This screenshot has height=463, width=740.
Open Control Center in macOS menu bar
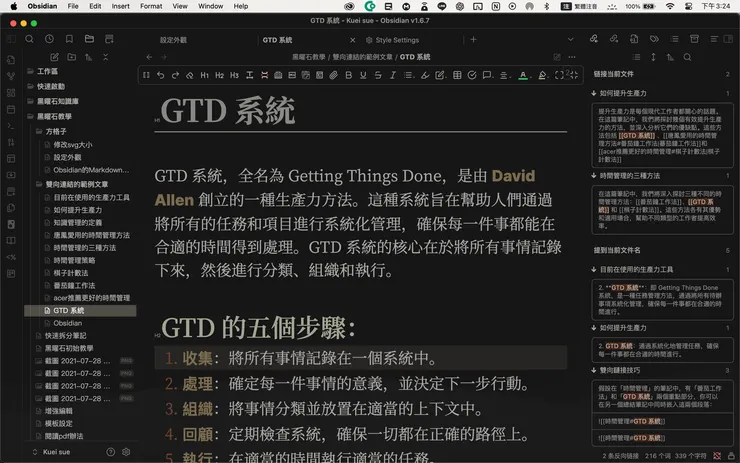(689, 6)
